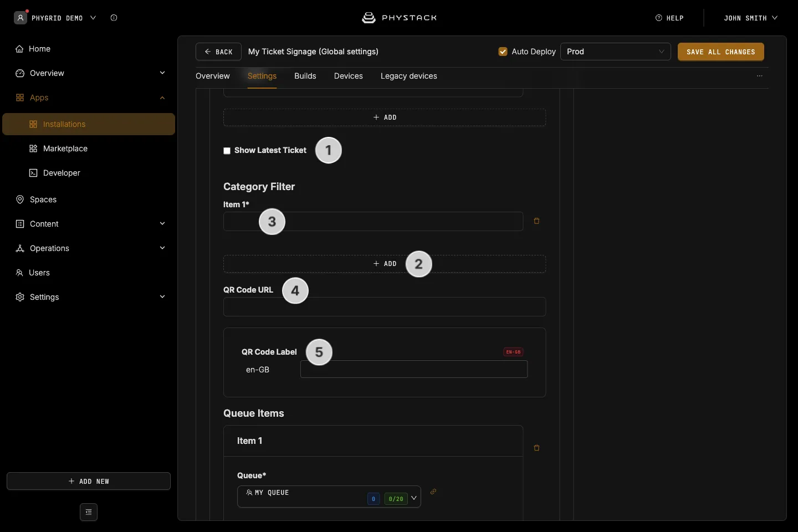Focus the QR Code URL input field

point(385,307)
